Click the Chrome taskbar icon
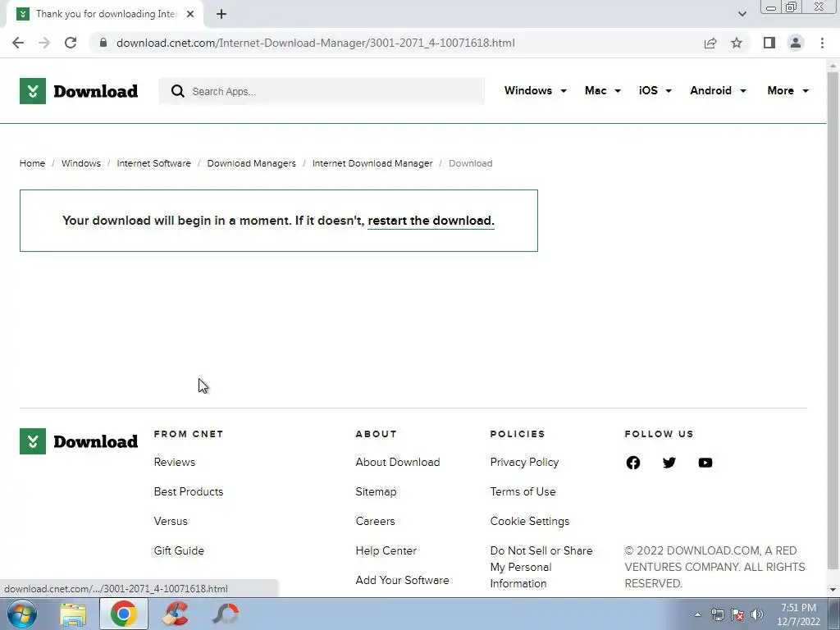Screen dimensions: 840x630 tap(124, 614)
